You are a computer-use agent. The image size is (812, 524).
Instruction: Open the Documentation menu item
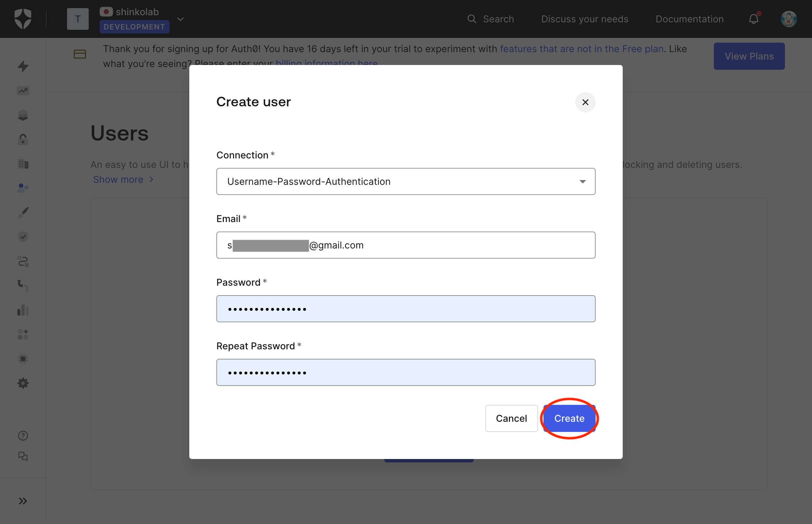coord(689,19)
